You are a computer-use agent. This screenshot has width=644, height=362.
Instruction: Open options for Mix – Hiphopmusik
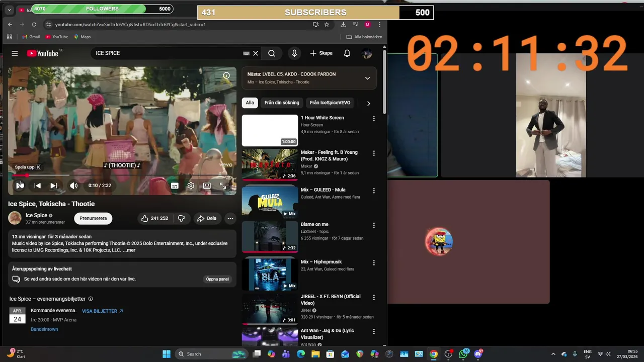pyautogui.click(x=374, y=262)
